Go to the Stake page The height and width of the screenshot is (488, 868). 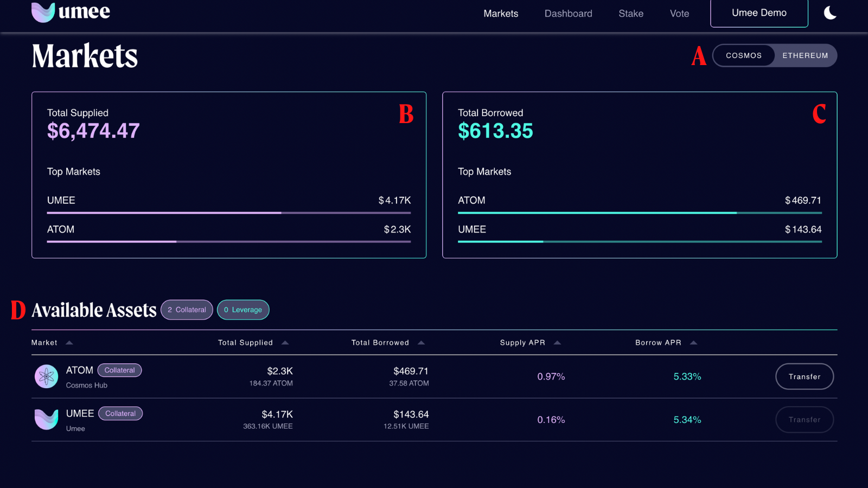click(x=631, y=14)
